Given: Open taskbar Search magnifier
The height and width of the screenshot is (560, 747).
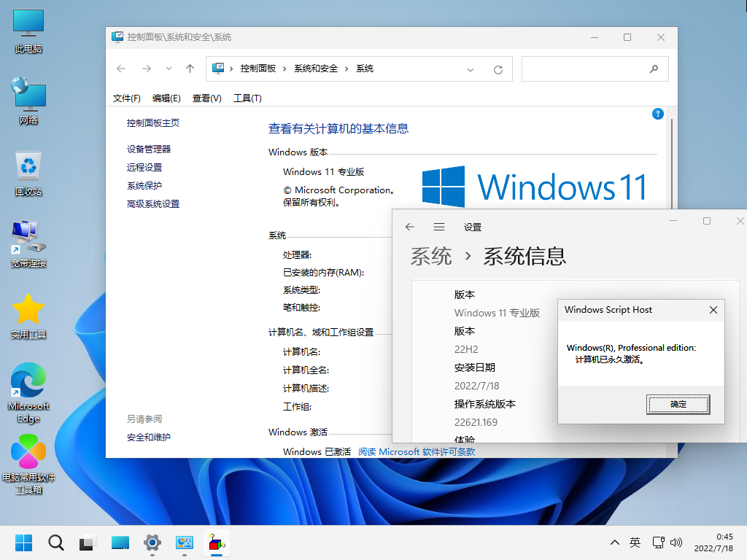Looking at the screenshot, I should tap(55, 542).
